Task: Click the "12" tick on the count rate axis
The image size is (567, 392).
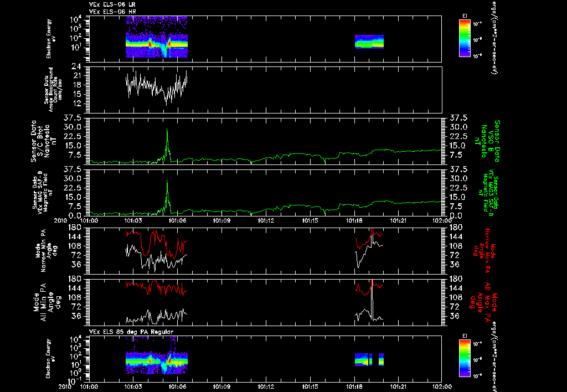Action: [x=76, y=104]
